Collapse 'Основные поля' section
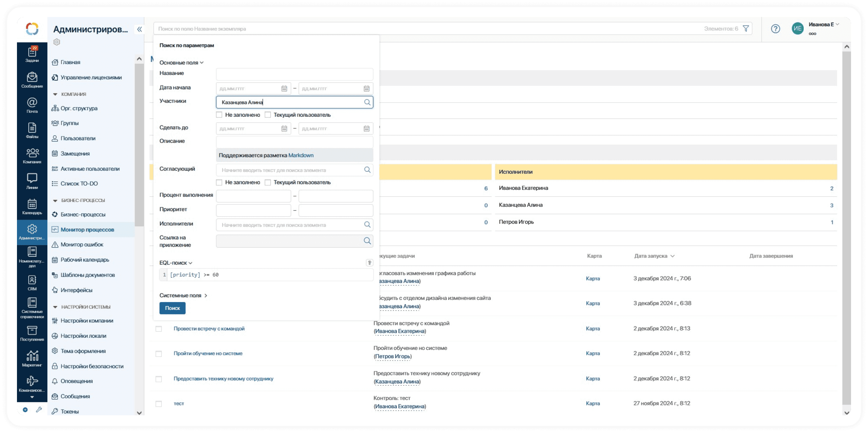Viewport: 868px width, 433px height. [x=181, y=63]
